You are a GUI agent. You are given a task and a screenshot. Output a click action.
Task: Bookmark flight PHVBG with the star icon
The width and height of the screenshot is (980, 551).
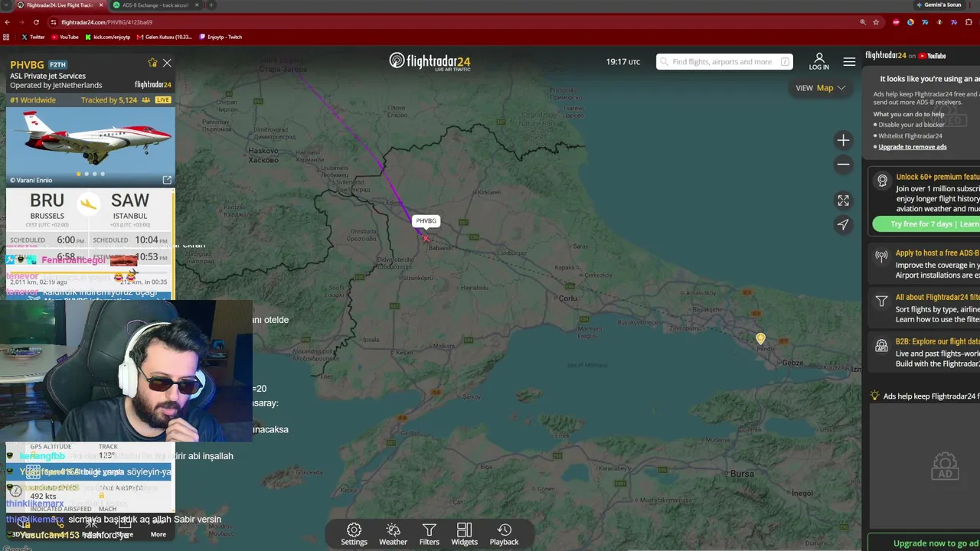(x=152, y=63)
